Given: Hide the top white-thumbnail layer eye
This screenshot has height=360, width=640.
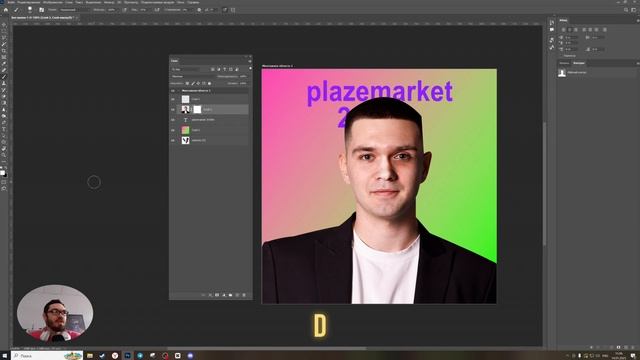Looking at the screenshot, I should 173,99.
